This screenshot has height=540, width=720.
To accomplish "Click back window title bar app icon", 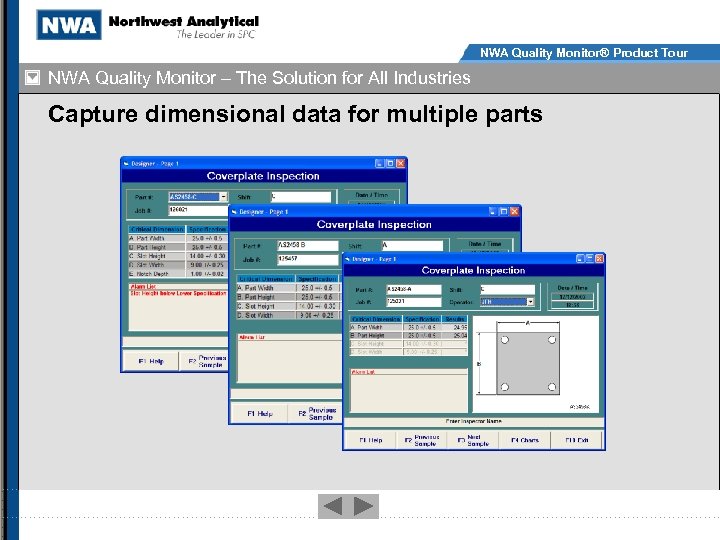I will (126, 163).
